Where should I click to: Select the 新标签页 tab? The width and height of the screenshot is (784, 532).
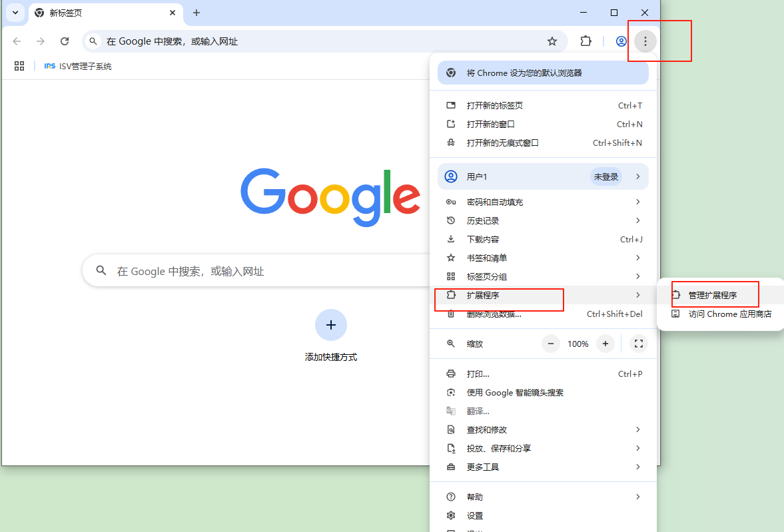click(105, 13)
